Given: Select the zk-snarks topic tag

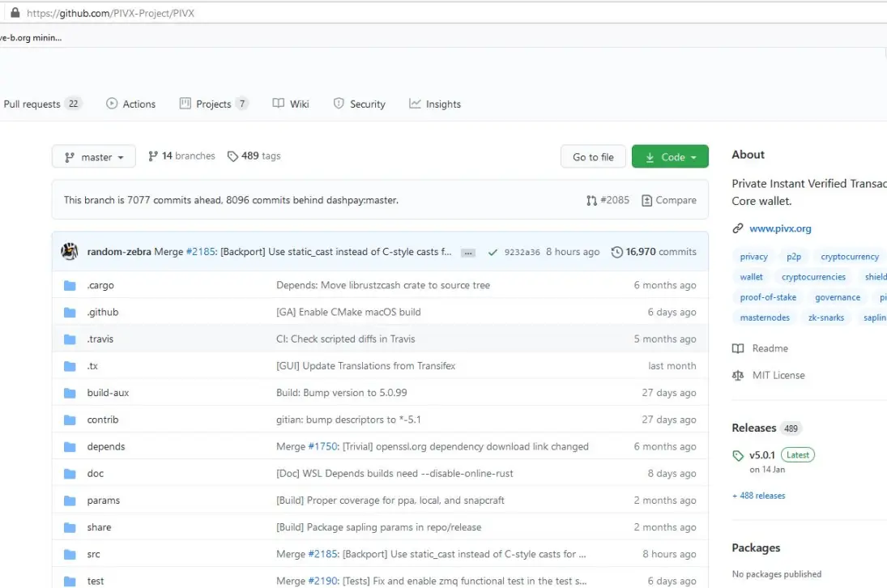Looking at the screenshot, I should [x=826, y=317].
